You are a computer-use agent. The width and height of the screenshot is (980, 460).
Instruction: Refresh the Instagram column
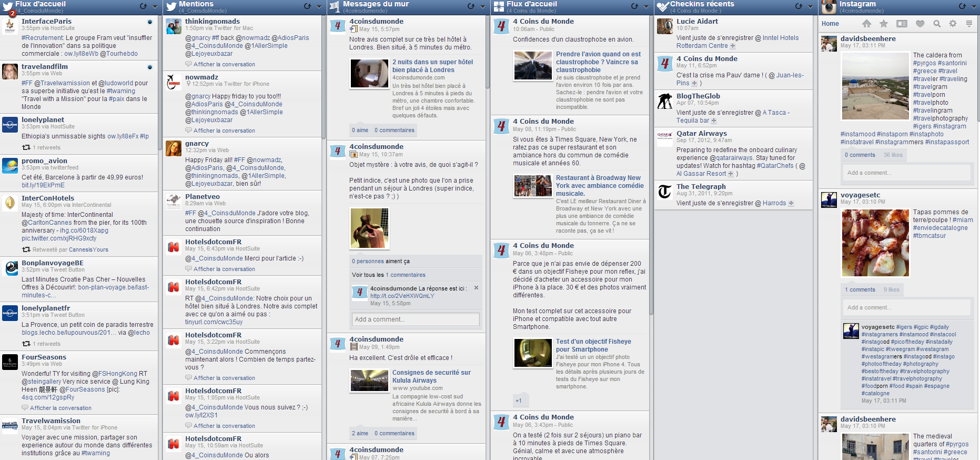click(x=962, y=6)
